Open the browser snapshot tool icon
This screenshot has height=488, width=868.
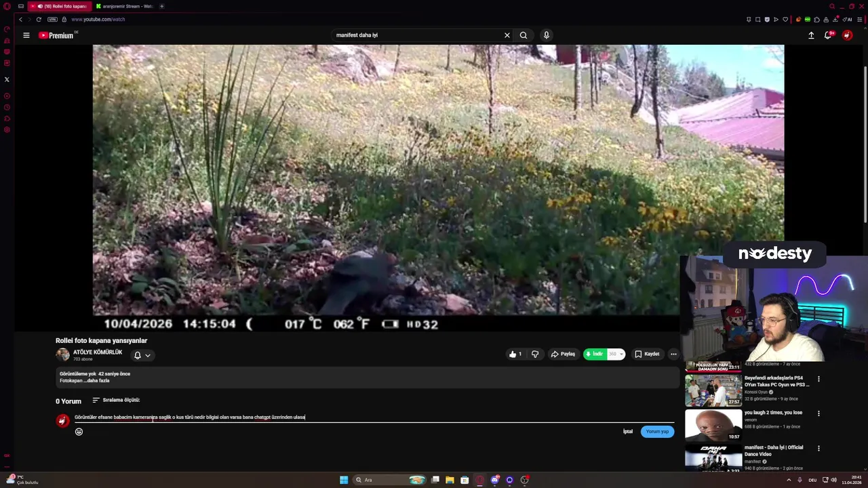(758, 19)
